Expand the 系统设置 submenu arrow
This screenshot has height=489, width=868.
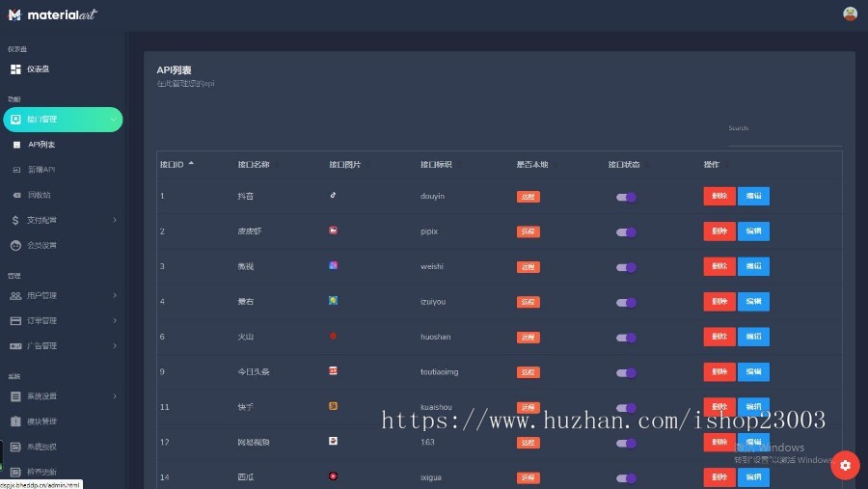point(115,396)
